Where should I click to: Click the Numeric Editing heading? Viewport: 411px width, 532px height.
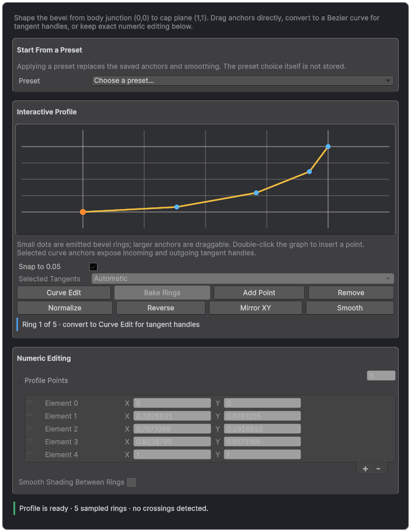coord(44,359)
